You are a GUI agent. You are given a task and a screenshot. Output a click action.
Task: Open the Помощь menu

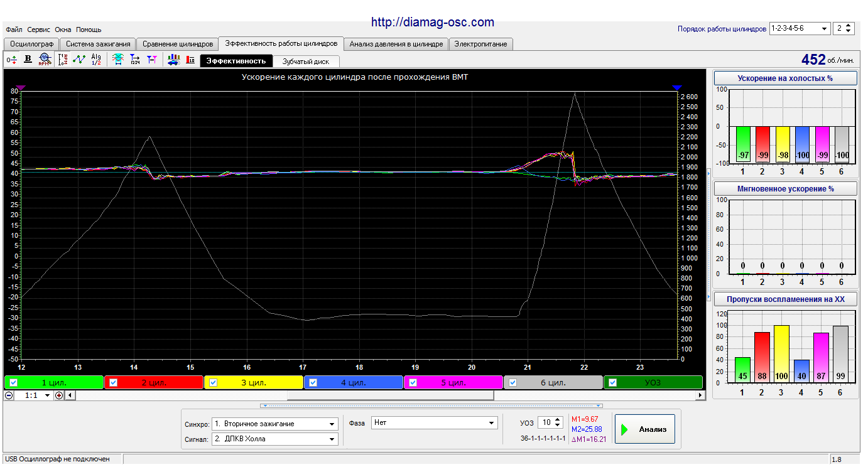point(89,30)
